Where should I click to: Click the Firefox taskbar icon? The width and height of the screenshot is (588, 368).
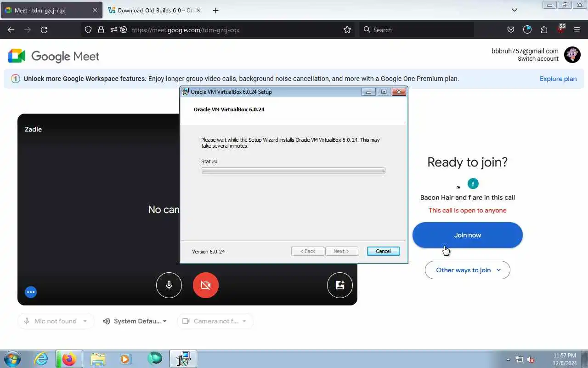click(69, 359)
